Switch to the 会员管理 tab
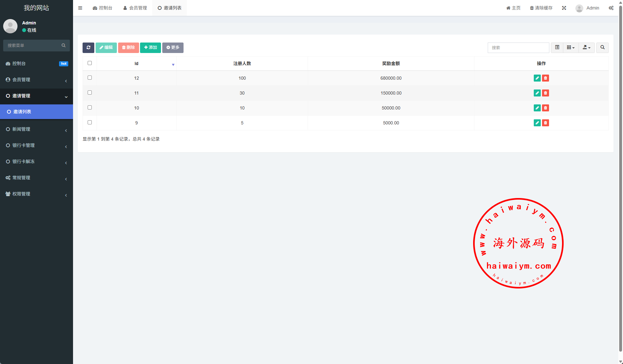This screenshot has width=623, height=364. (135, 8)
